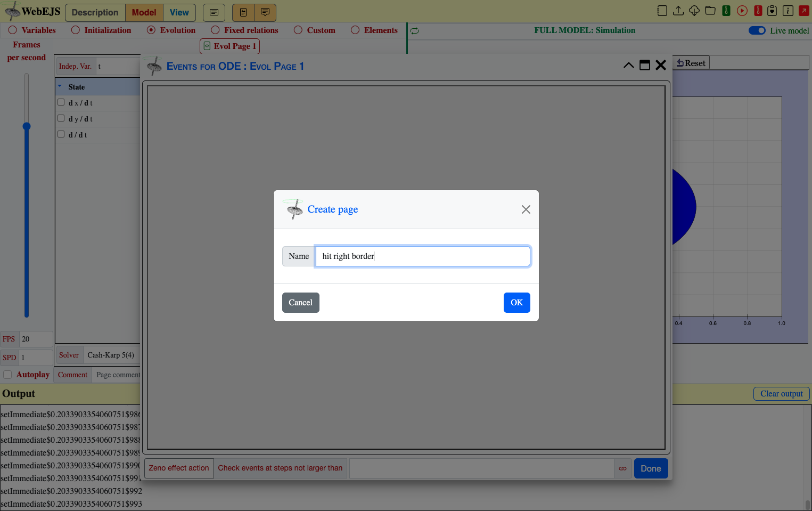Open the Description tab
Viewport: 812px width, 511px height.
coord(95,12)
